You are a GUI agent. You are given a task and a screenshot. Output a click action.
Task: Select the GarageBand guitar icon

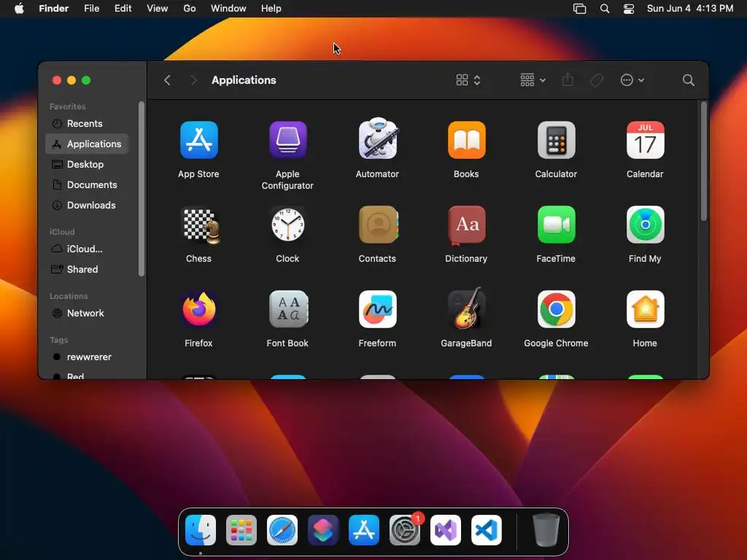coord(467,308)
